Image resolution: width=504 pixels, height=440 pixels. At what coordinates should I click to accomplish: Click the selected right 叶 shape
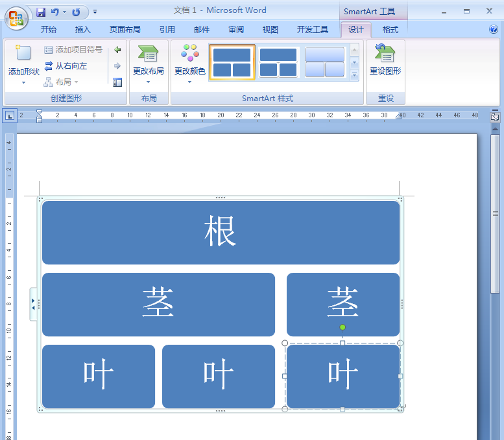click(x=343, y=376)
